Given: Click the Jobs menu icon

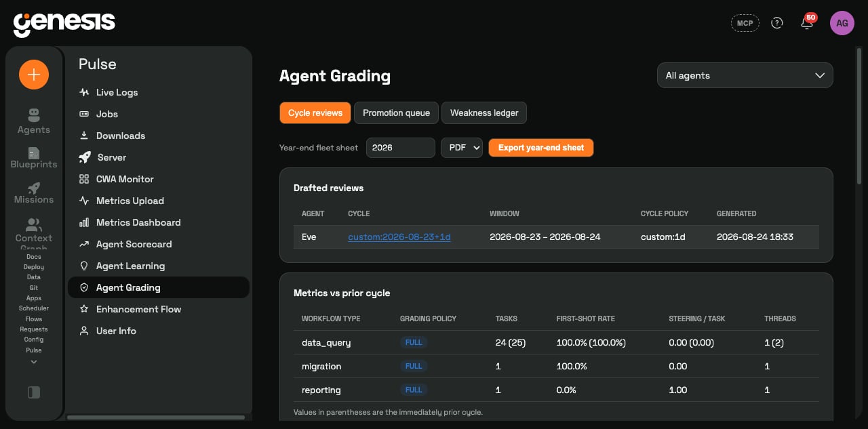Looking at the screenshot, I should coord(84,114).
